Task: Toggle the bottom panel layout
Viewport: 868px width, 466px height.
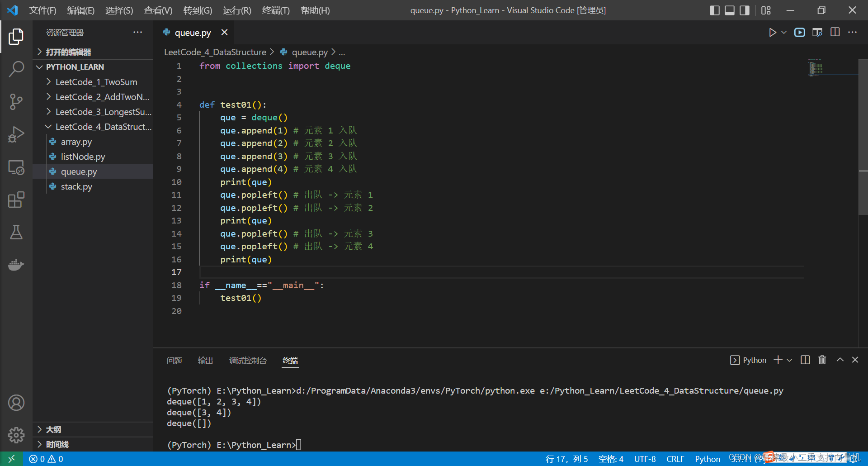Action: [x=730, y=10]
